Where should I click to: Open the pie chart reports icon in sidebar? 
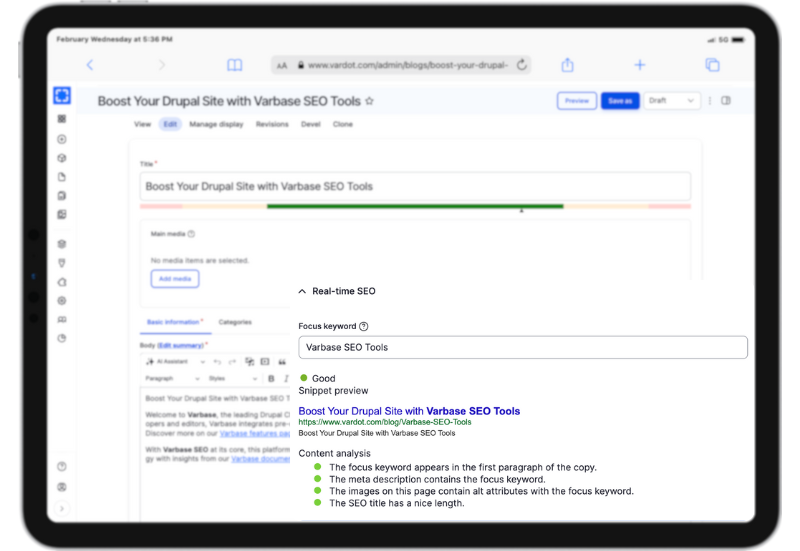[62, 338]
